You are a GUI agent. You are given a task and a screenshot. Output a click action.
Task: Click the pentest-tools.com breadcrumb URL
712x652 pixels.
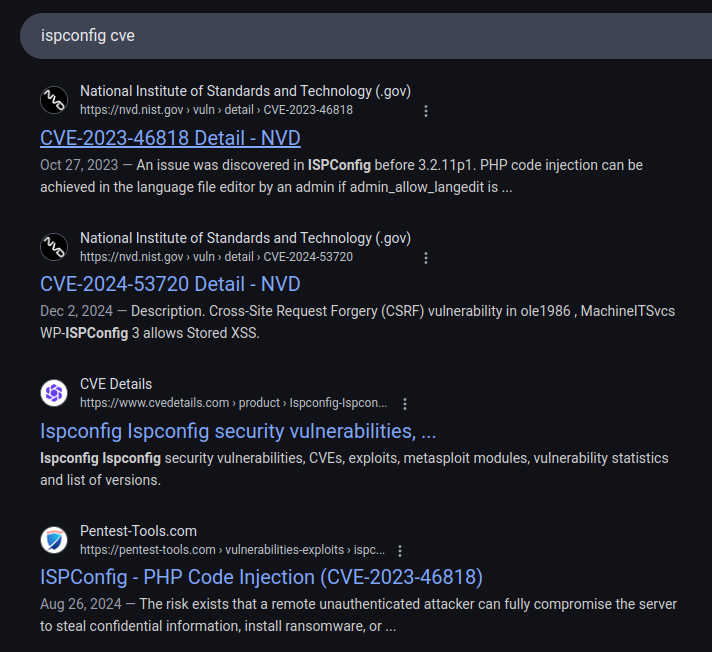[231, 550]
